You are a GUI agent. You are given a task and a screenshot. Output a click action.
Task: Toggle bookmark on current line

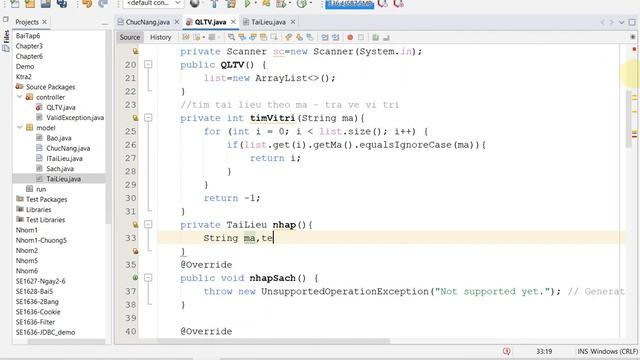pyautogui.click(x=310, y=37)
